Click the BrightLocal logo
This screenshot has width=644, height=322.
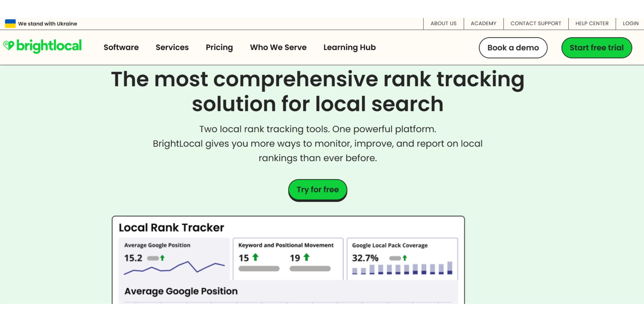click(42, 46)
